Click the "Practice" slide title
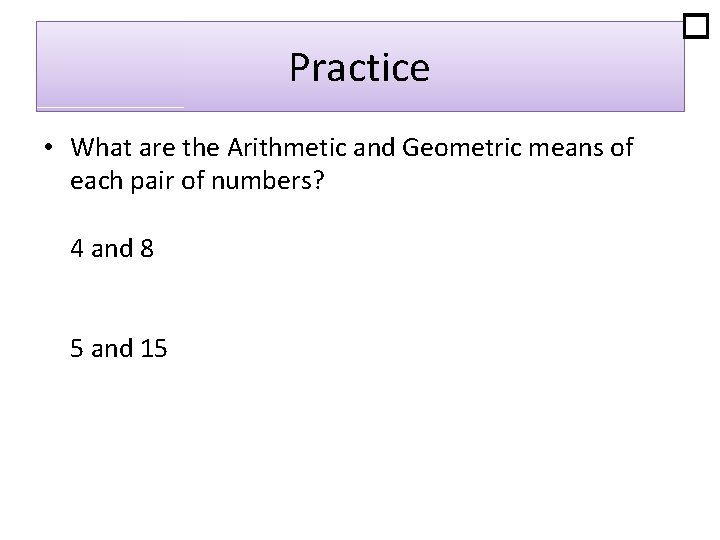This screenshot has width=720, height=540. tap(359, 67)
